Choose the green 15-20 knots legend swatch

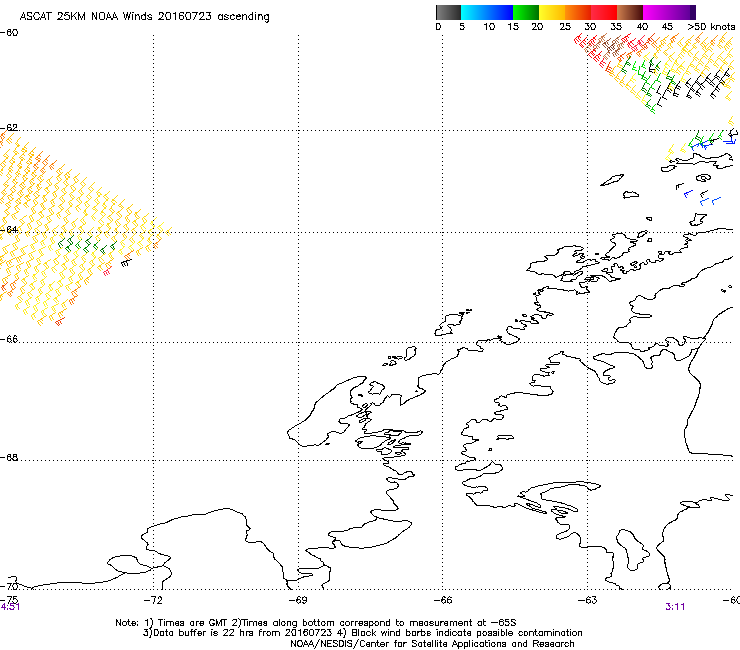point(526,12)
